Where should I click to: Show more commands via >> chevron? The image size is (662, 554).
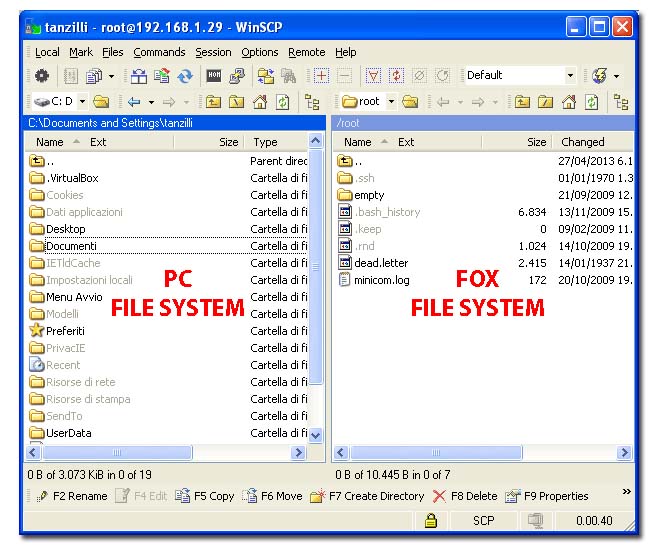coord(627,492)
